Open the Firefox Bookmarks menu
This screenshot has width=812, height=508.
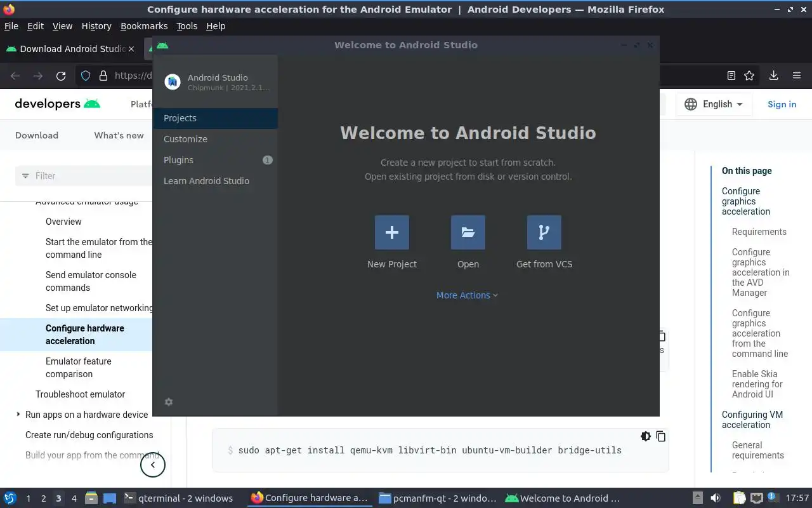[144, 26]
